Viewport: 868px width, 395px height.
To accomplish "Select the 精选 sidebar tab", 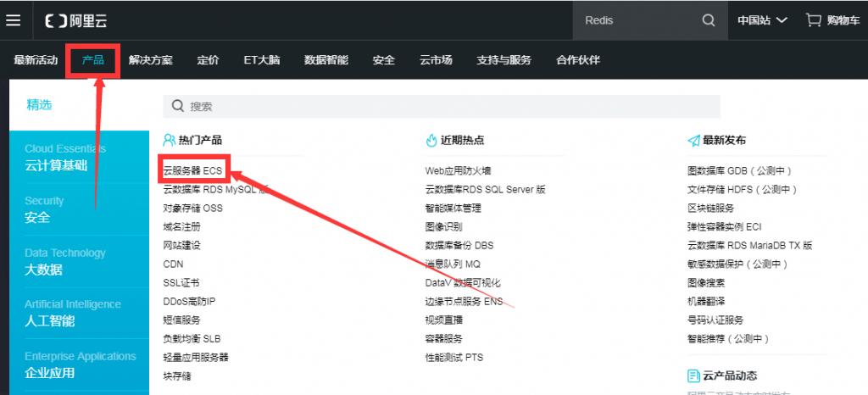I will [39, 104].
